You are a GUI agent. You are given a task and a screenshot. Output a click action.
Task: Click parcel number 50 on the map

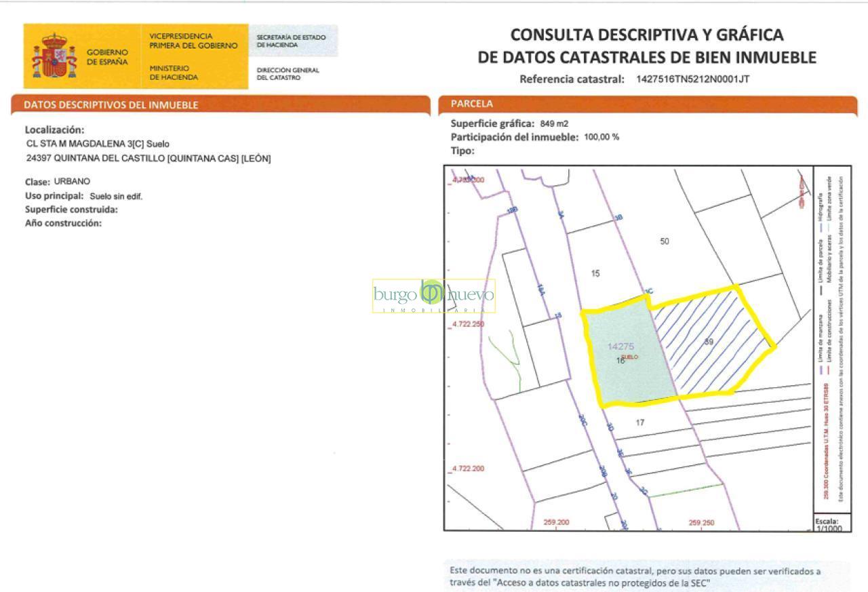coord(665,241)
